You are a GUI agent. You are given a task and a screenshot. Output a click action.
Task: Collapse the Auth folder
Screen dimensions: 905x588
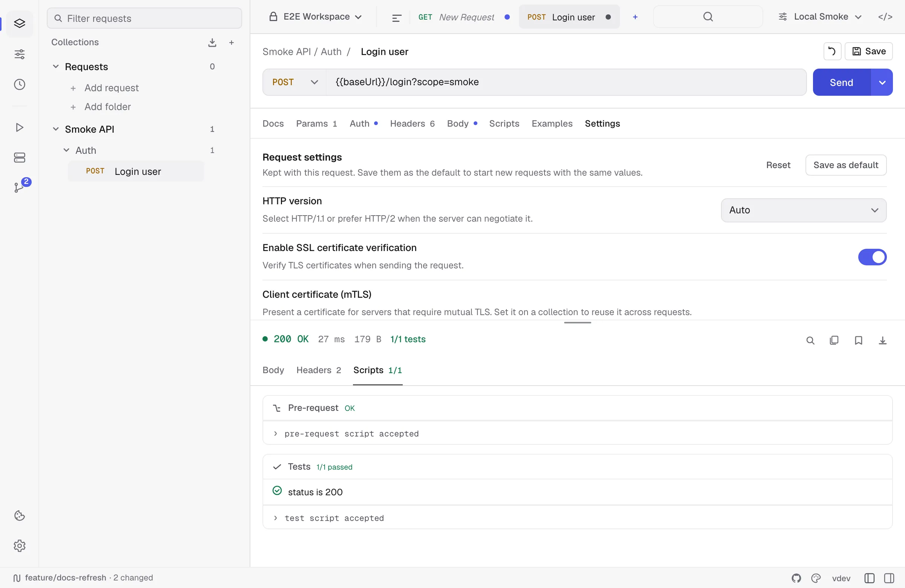[x=66, y=150]
